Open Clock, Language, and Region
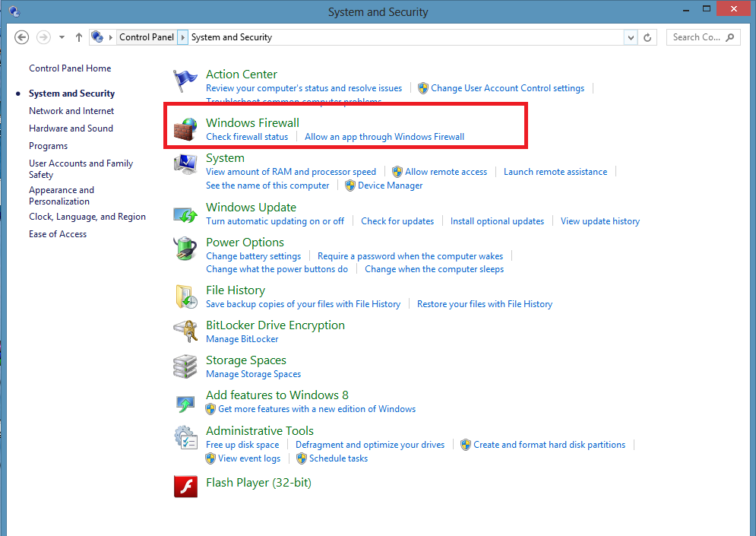This screenshot has height=536, width=756. [x=87, y=217]
